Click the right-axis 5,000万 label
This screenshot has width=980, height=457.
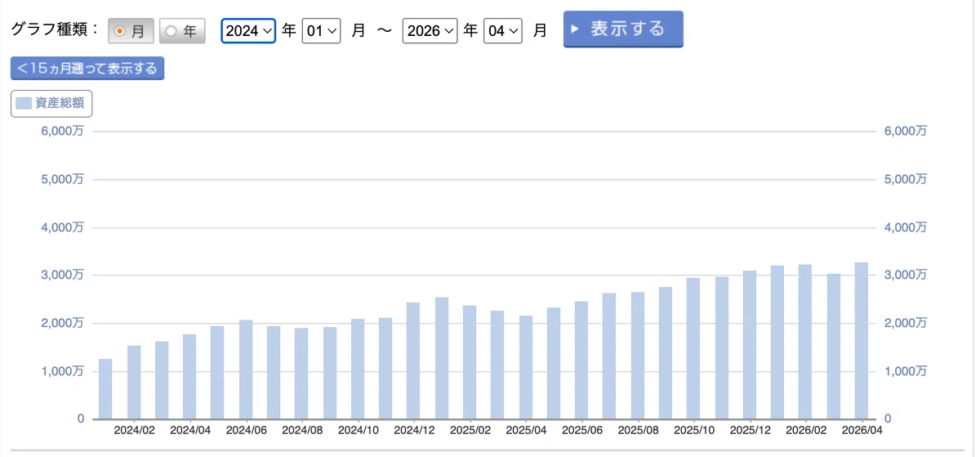(906, 179)
